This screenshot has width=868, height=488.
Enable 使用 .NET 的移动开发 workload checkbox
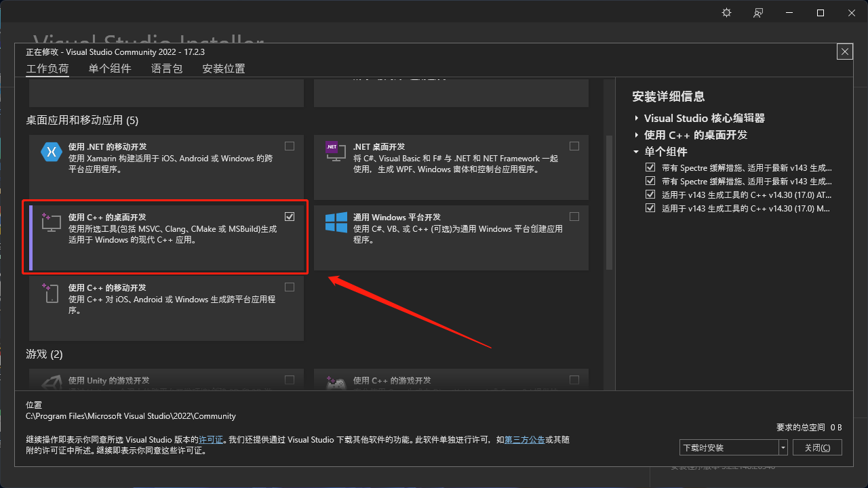tap(290, 146)
